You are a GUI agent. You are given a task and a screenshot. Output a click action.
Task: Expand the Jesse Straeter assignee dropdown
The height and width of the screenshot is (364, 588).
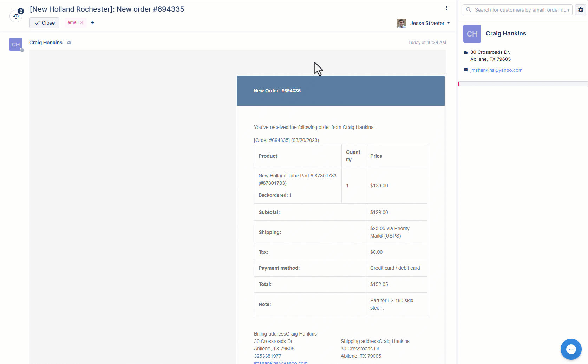pos(449,23)
